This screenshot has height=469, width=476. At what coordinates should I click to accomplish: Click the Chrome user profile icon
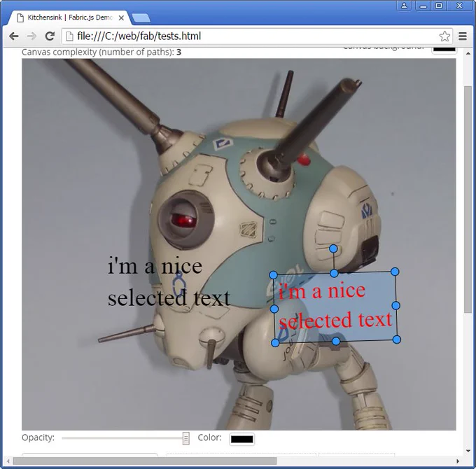coord(404,6)
